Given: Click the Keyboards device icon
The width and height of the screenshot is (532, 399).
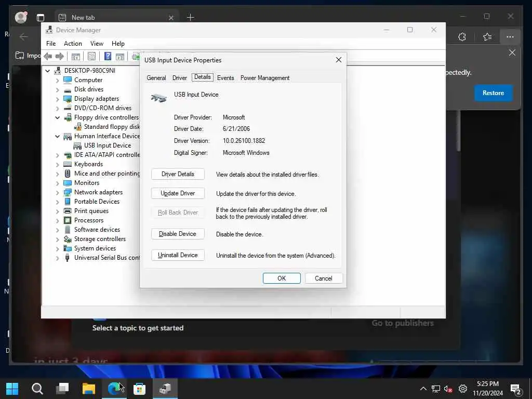Looking at the screenshot, I should [68, 164].
